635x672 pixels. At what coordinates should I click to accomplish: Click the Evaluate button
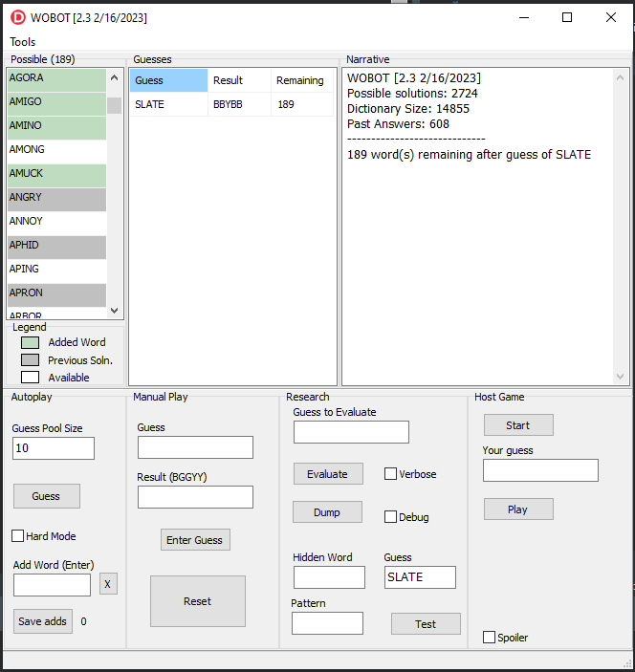tap(328, 474)
